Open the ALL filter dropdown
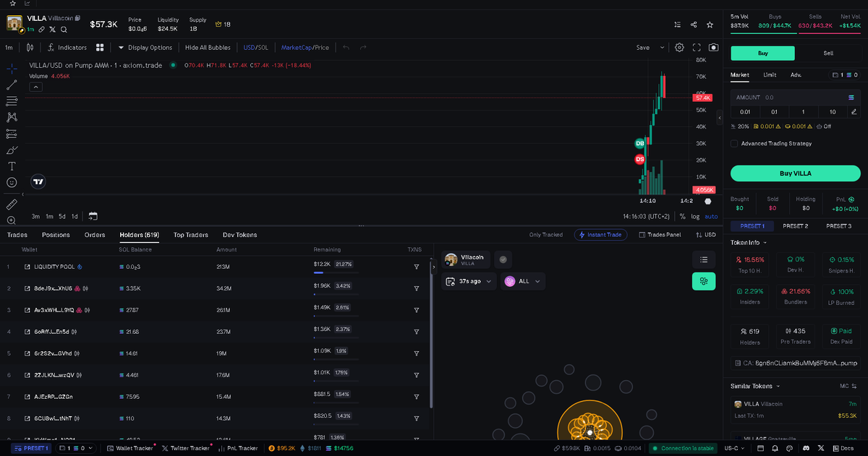The image size is (868, 456). click(524, 282)
